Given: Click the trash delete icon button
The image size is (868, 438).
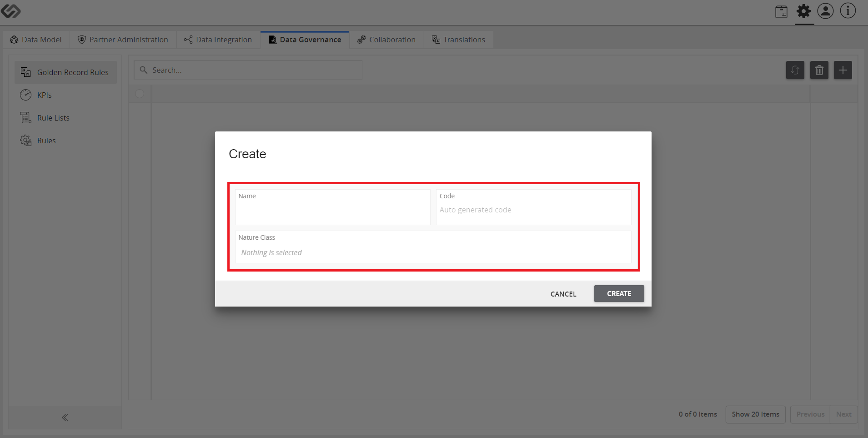Looking at the screenshot, I should tap(819, 70).
